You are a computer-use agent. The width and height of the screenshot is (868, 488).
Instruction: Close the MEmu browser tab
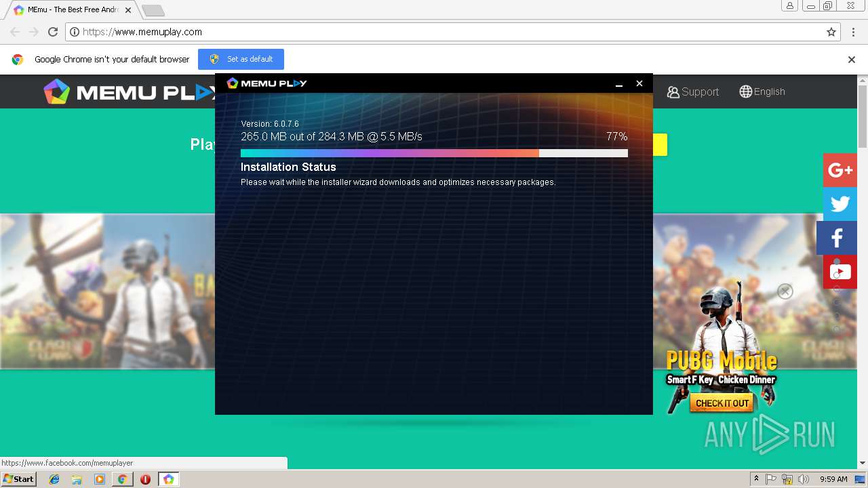(128, 10)
